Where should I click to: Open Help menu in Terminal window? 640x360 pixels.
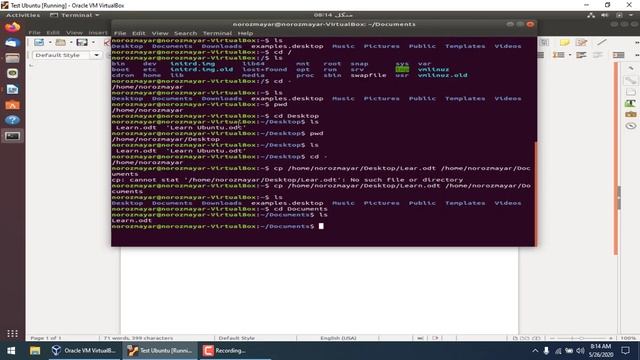245,33
